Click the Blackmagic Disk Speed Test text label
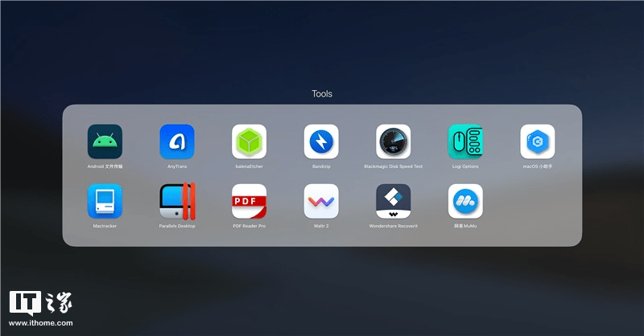This screenshot has width=644, height=336. click(393, 166)
